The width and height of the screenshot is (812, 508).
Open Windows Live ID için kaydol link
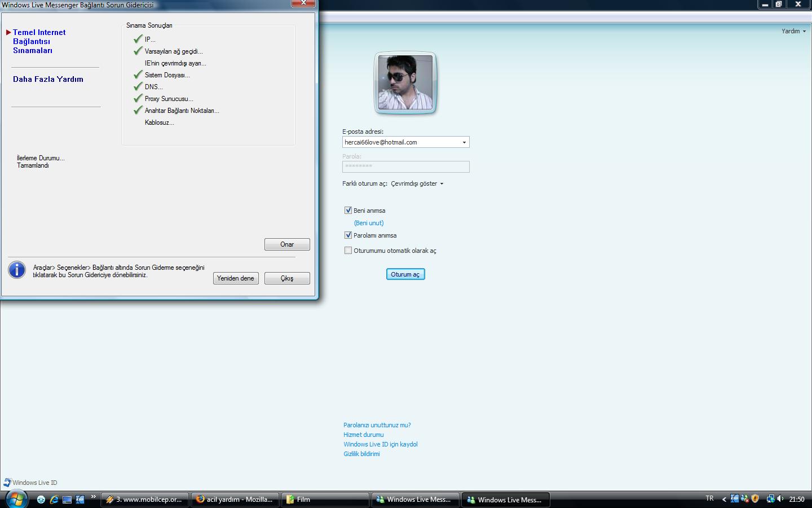pos(381,444)
